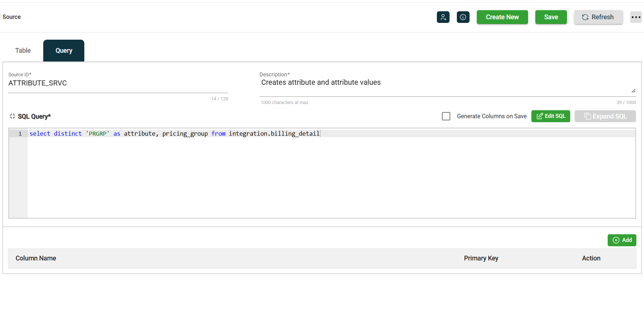Click the collapse icon beside SQL Query
The image size is (644, 319).
[12, 116]
